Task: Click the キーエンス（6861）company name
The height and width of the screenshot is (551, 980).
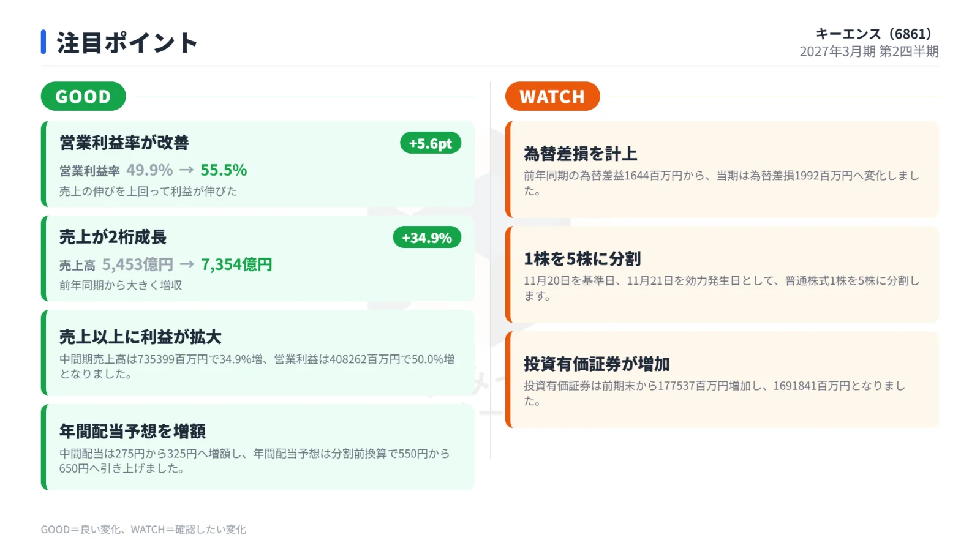Action: 873,34
